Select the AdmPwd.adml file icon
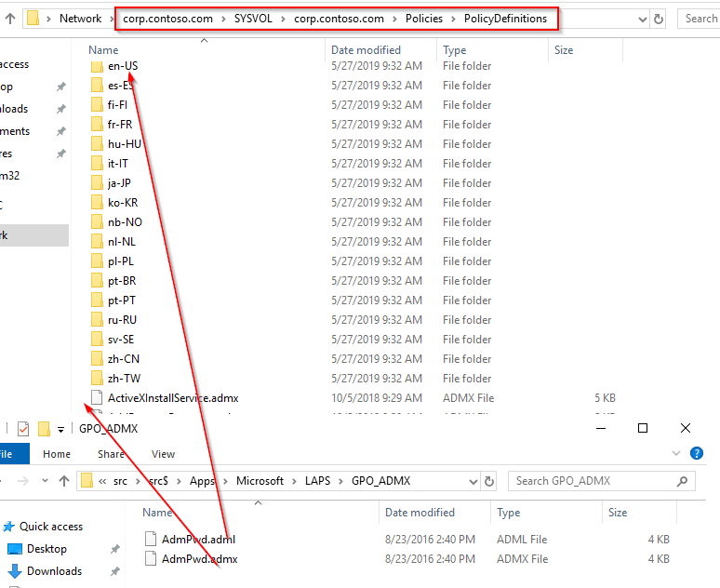The height and width of the screenshot is (588, 720). 152,539
